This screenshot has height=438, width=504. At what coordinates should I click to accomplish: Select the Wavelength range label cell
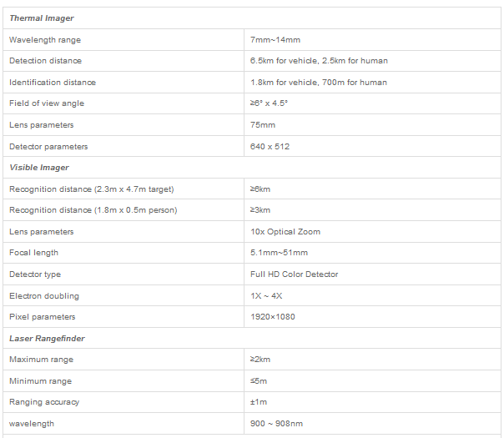(45, 40)
